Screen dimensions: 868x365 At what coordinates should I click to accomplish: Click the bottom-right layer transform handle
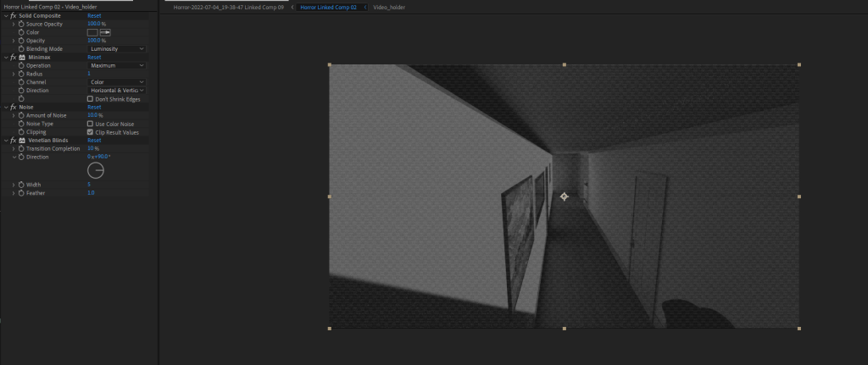(798, 329)
